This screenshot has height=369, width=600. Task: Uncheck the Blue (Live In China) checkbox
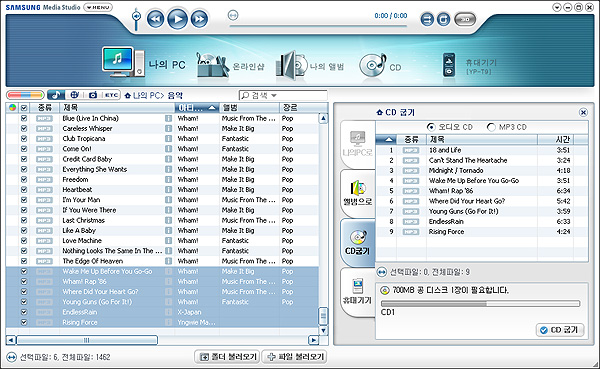click(x=24, y=118)
